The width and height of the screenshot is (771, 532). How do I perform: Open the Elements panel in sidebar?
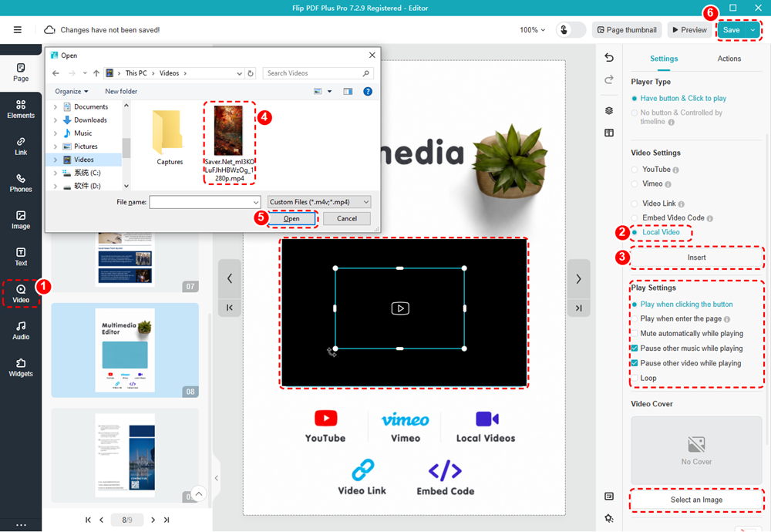point(21,109)
